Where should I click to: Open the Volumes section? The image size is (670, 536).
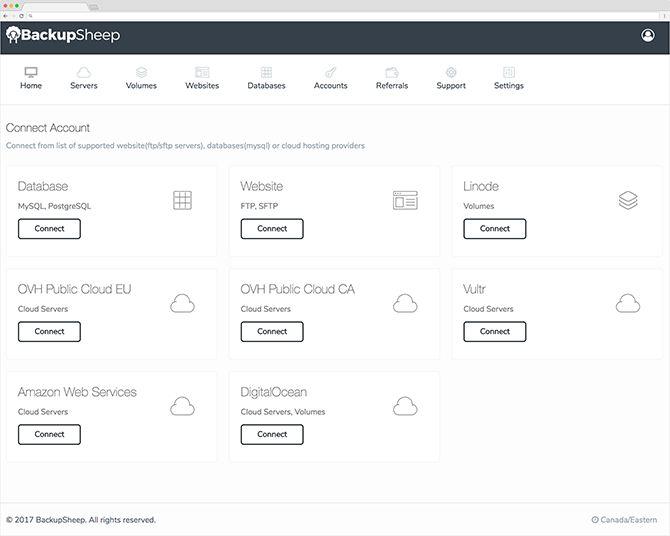pos(141,78)
